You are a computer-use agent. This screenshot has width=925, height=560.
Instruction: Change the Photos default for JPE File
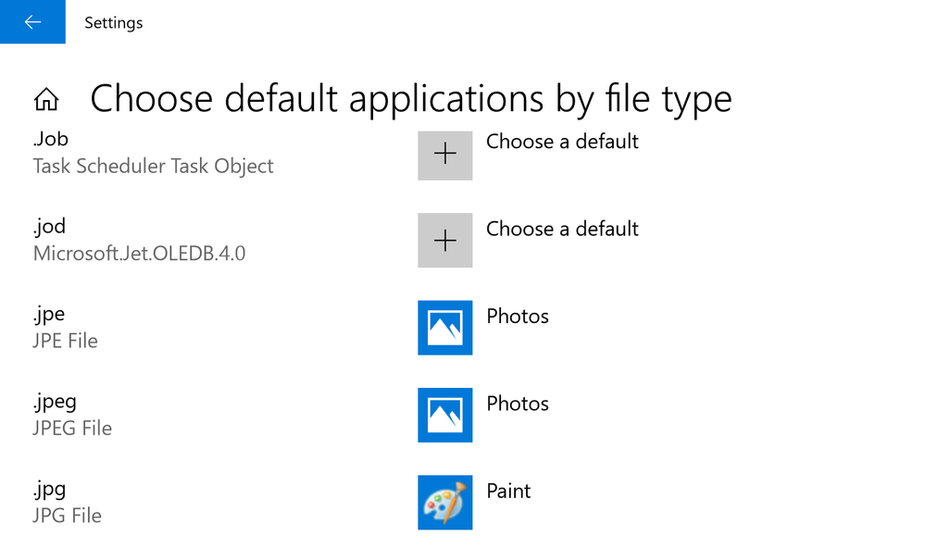518,317
